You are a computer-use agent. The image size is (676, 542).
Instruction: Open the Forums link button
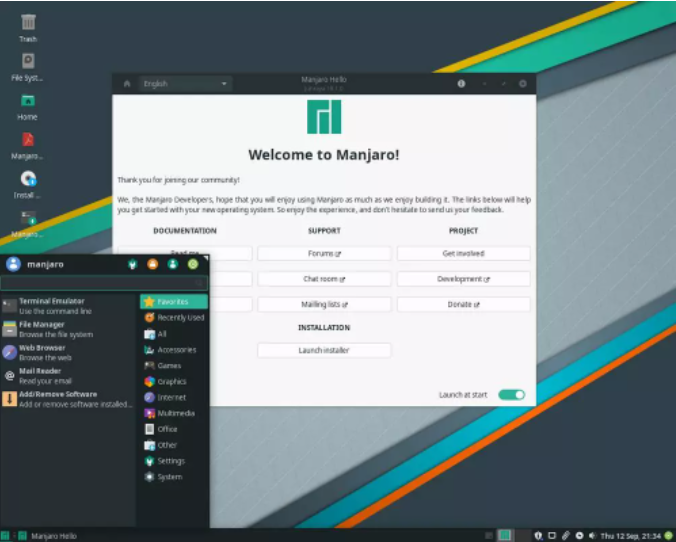pos(324,254)
